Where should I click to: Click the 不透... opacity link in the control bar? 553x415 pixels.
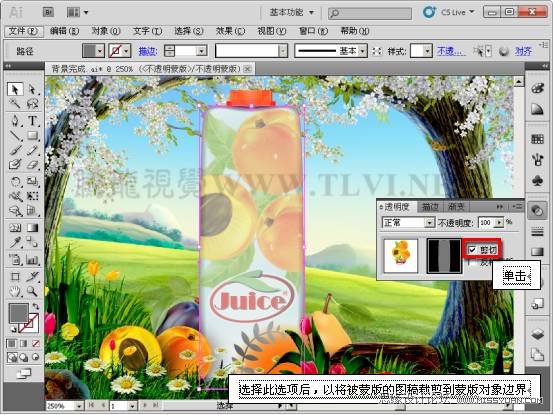pyautogui.click(x=451, y=51)
